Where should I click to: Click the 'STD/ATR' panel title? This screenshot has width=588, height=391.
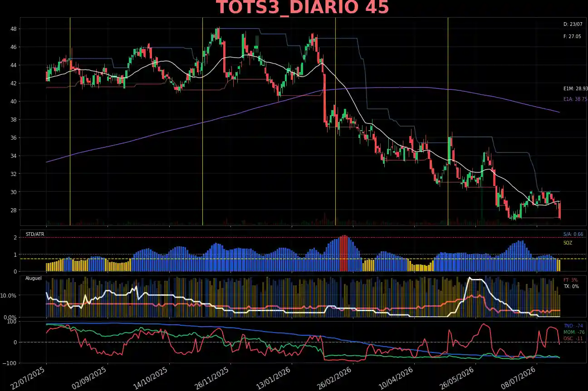[x=35, y=234]
